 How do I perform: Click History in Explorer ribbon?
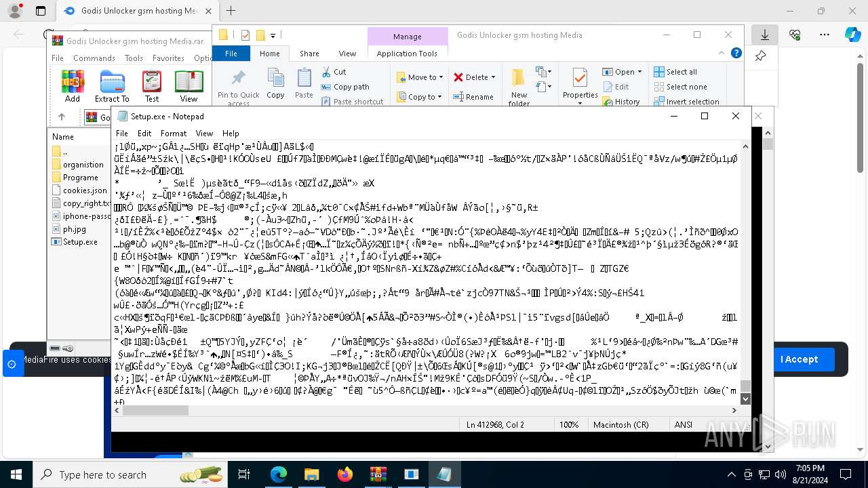[621, 102]
